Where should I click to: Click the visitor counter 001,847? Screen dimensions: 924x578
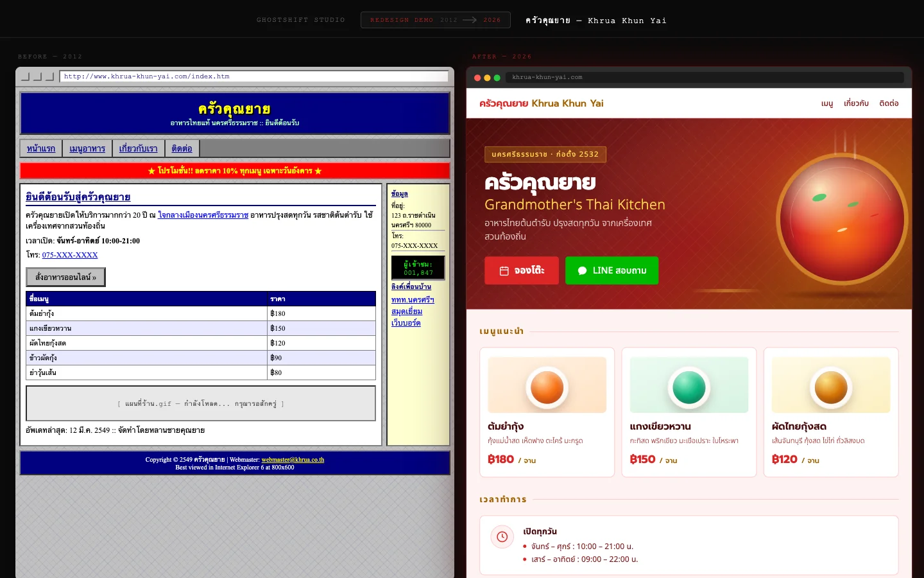[418, 268]
